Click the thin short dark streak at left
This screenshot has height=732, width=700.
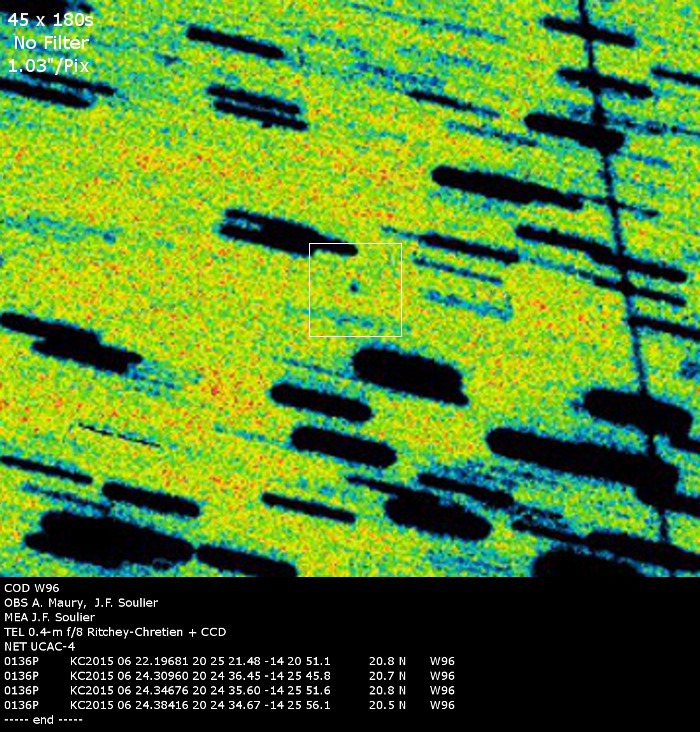(x=120, y=436)
